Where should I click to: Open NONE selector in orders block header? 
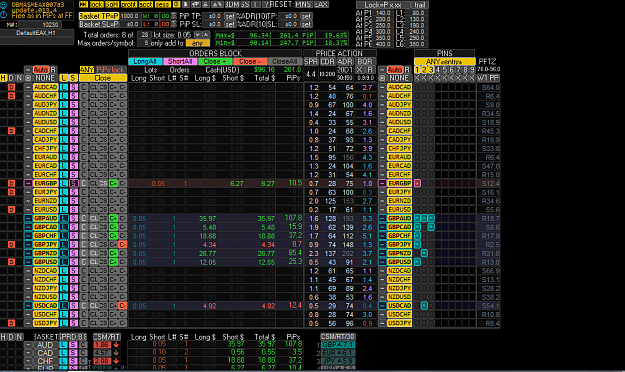(45, 78)
